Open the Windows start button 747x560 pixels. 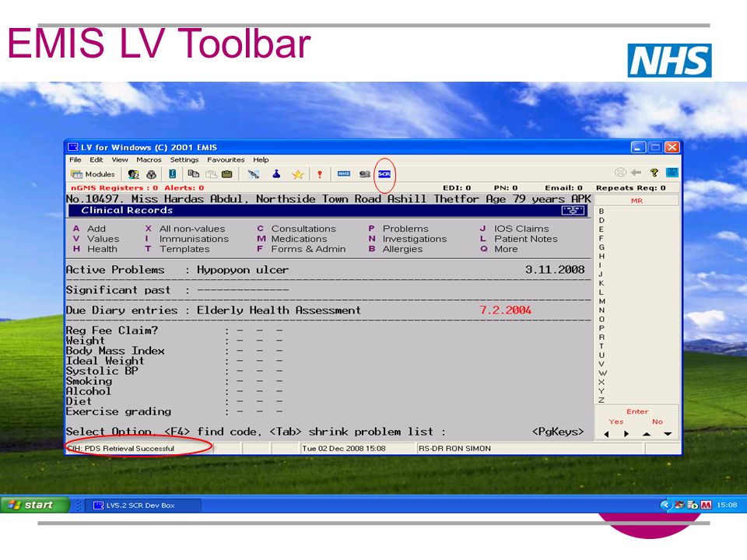point(35,505)
